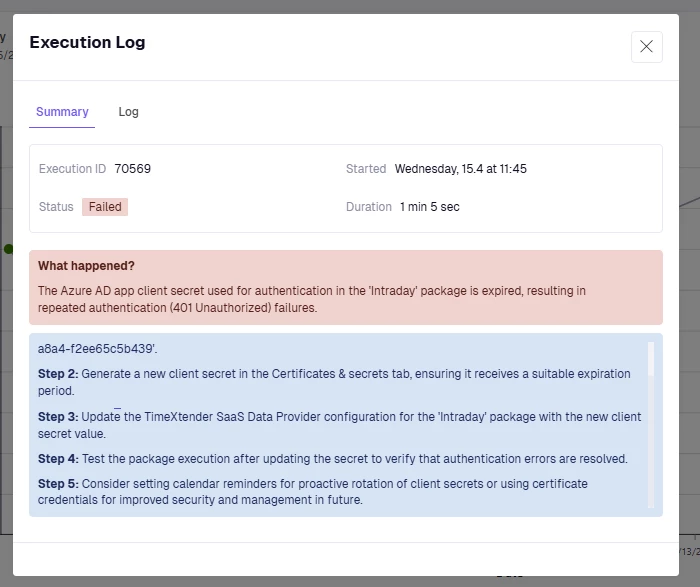This screenshot has width=700, height=587.
Task: Click the scrollbar in the steps panel
Action: [651, 360]
